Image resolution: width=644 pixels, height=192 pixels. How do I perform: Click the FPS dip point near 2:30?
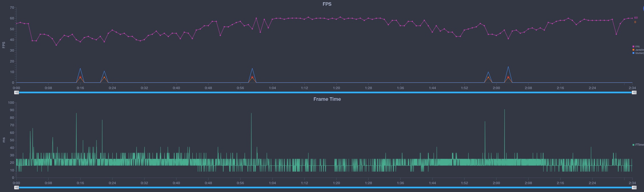[616, 34]
